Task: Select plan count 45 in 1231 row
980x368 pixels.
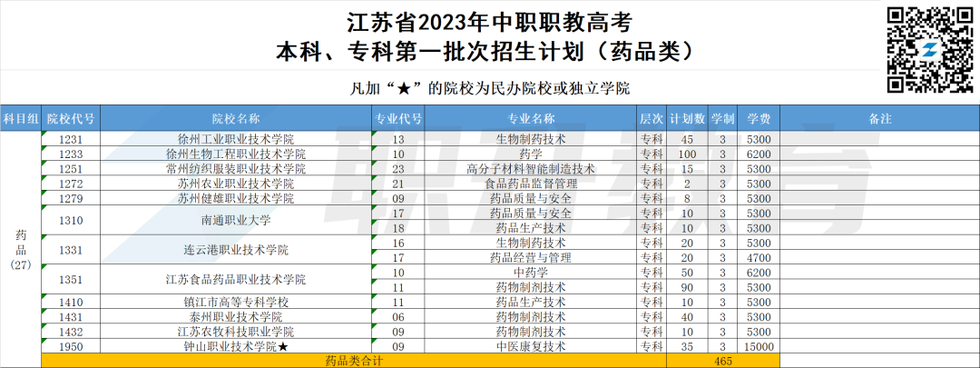Action: pos(688,139)
